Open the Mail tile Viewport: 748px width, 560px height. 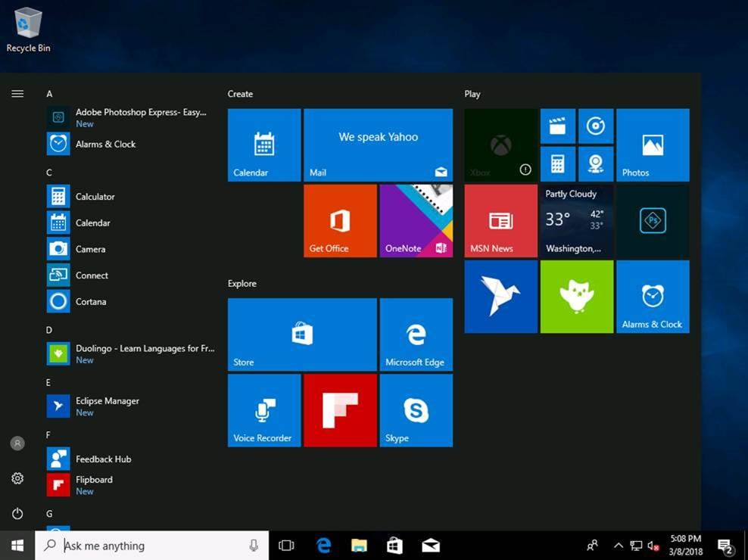[x=379, y=145]
